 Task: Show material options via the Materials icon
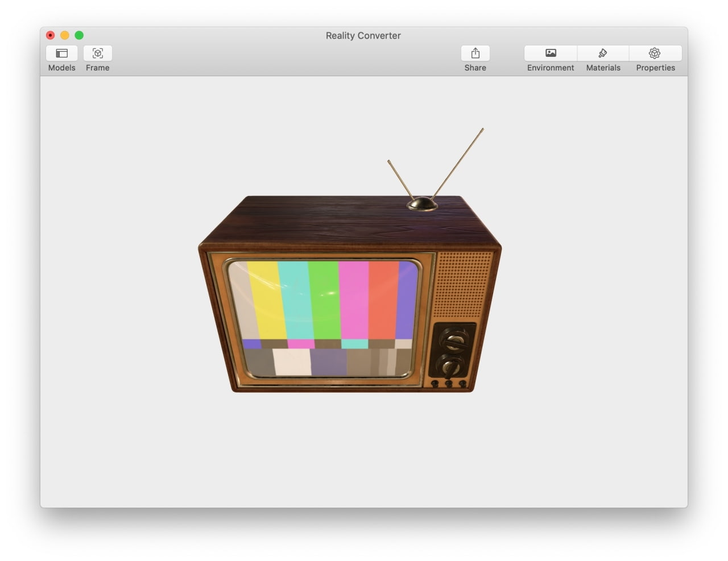[x=603, y=53]
